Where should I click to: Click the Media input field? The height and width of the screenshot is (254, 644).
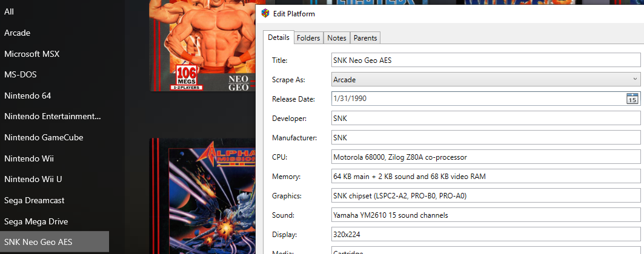point(486,250)
